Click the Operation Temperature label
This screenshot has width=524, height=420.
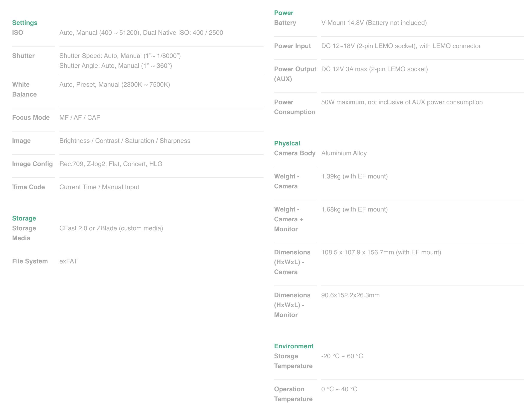click(x=293, y=394)
